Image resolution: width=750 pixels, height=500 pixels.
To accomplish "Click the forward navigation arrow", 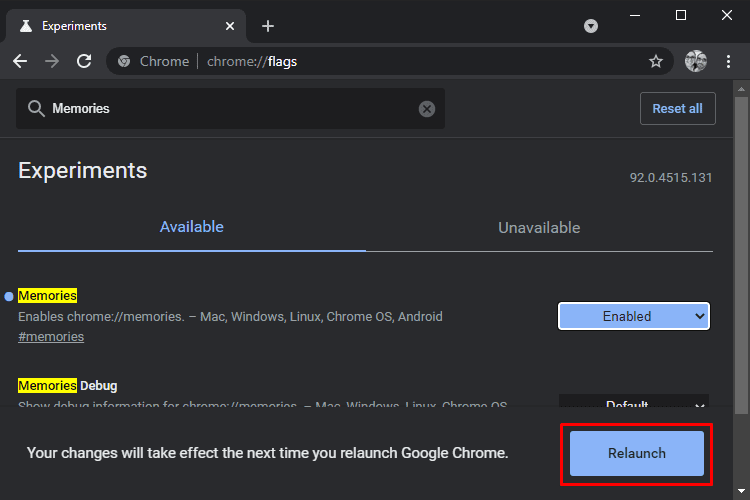I will (x=52, y=61).
